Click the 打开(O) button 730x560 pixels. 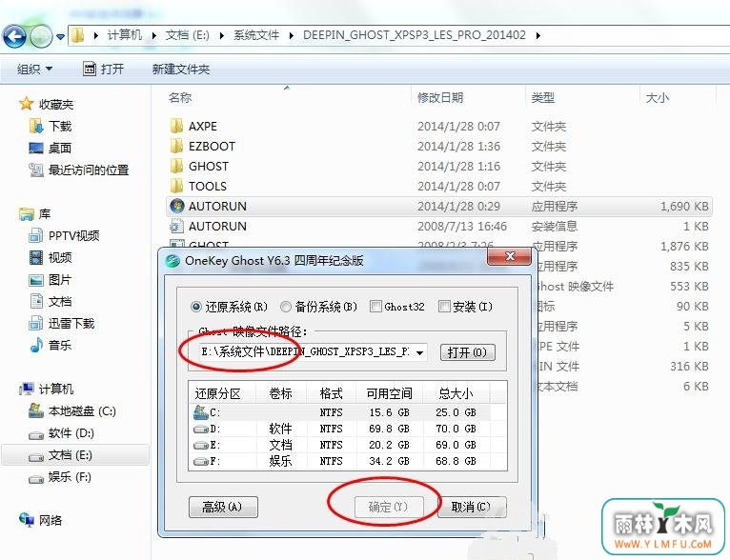467,352
